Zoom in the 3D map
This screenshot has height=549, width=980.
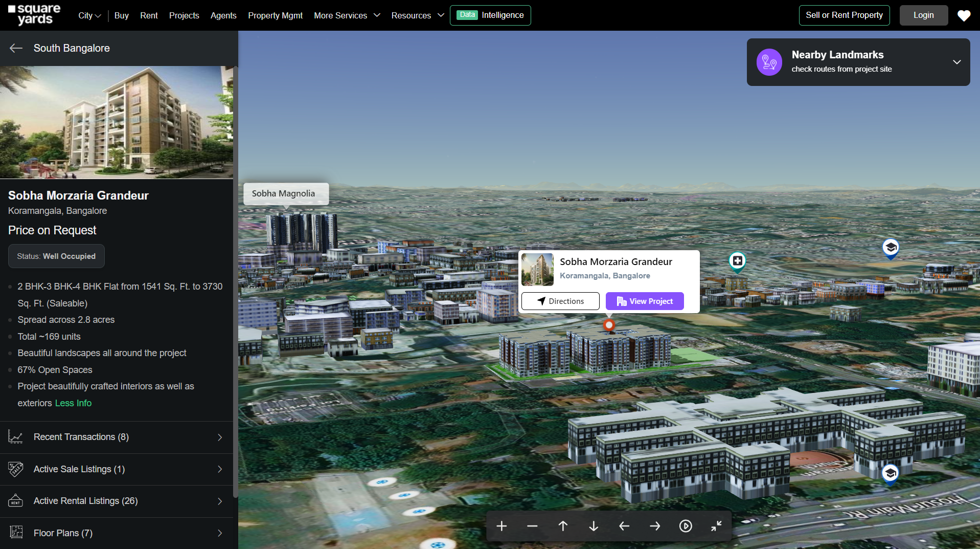(502, 526)
